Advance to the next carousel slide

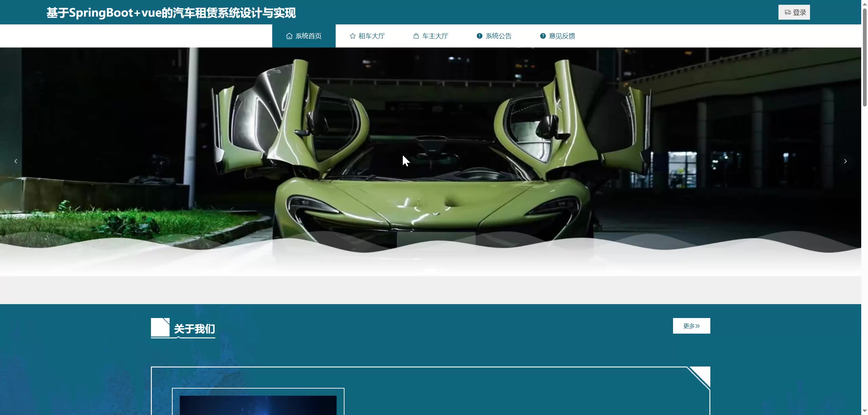[845, 161]
